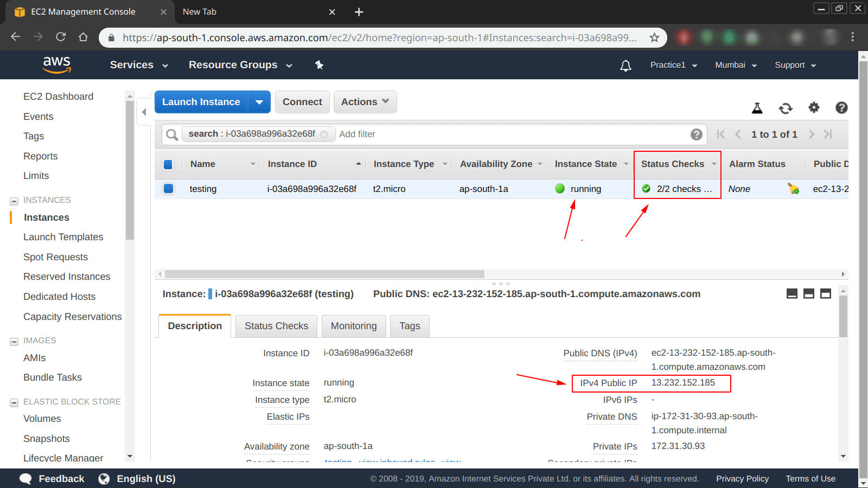The height and width of the screenshot is (488, 868).
Task: Toggle select-all instances checkbox
Action: pos(168,164)
